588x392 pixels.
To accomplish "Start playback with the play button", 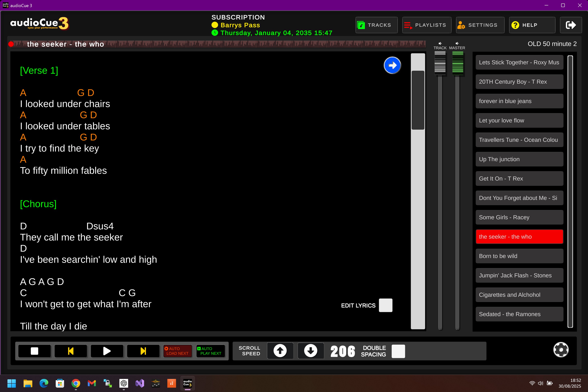I will tap(107, 351).
